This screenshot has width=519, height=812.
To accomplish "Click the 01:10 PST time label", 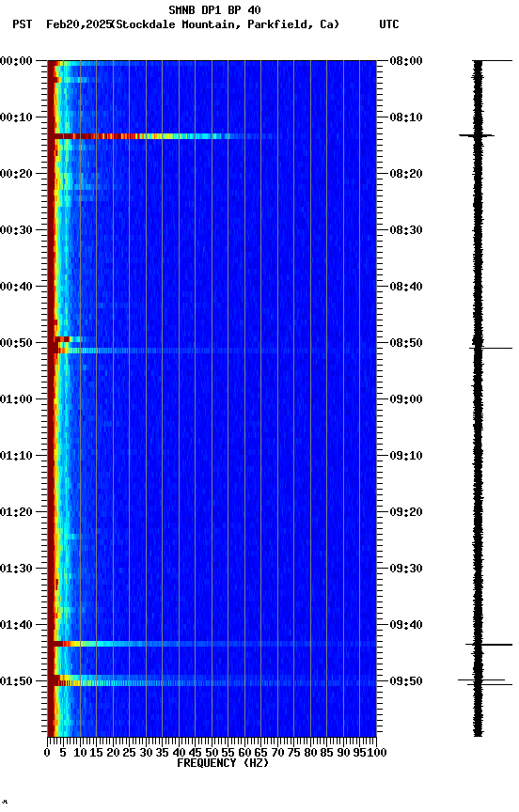I will pos(16,456).
